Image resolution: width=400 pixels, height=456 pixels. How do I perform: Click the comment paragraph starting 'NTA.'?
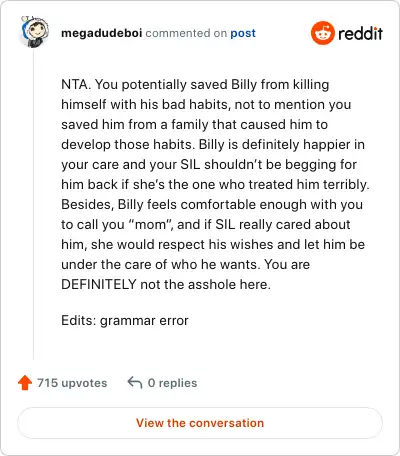coord(215,184)
